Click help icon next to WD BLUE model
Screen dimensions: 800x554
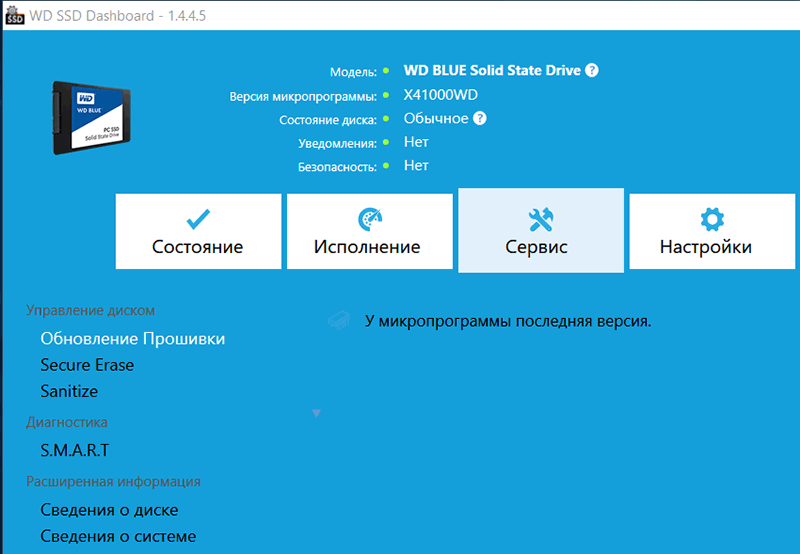click(x=592, y=71)
